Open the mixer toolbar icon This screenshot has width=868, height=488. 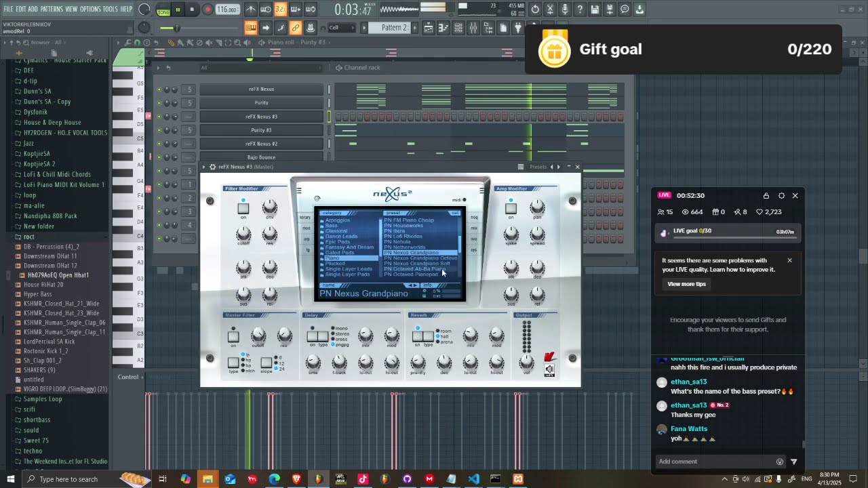pyautogui.click(x=473, y=28)
